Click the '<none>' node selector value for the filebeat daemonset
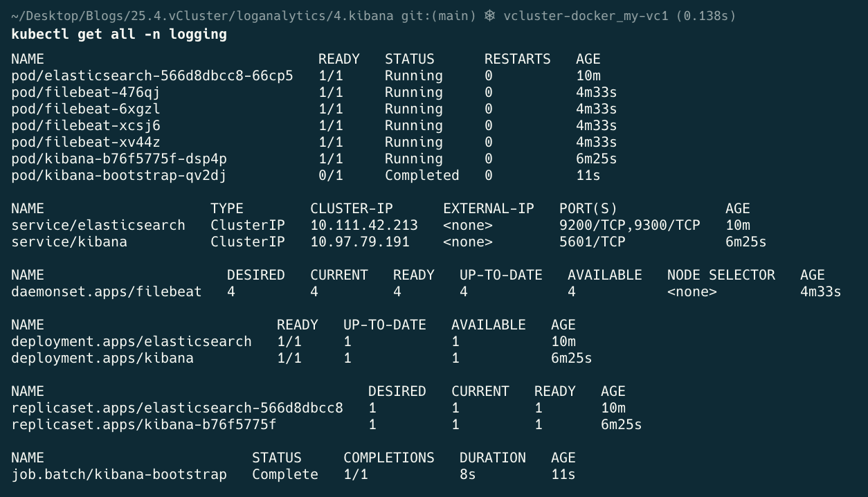868x497 pixels. 692,291
